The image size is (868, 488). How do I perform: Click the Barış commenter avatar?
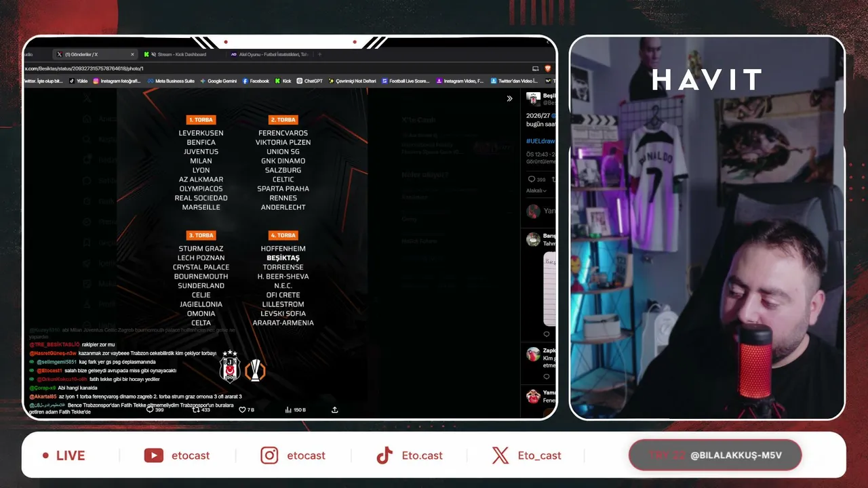[x=534, y=239]
